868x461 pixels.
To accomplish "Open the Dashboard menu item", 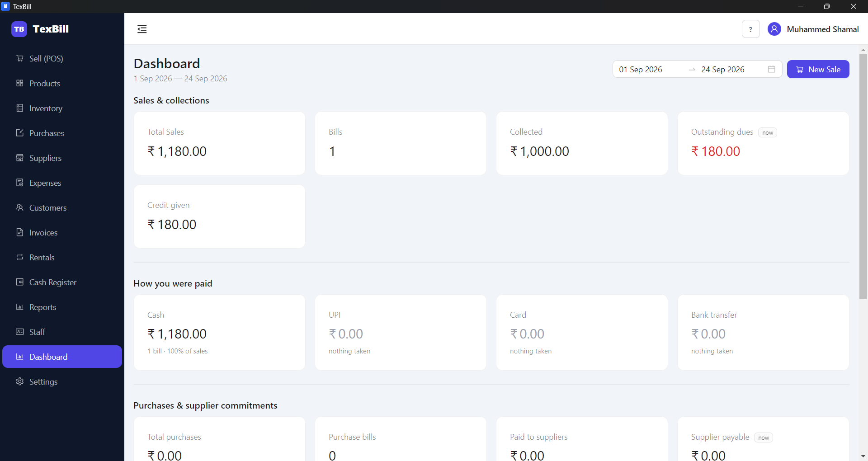I will pos(62,357).
